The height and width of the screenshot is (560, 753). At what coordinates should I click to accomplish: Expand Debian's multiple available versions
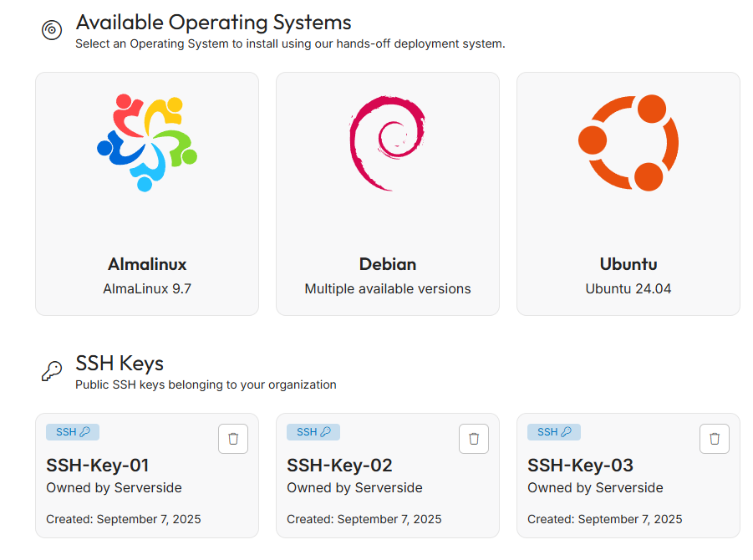(387, 288)
